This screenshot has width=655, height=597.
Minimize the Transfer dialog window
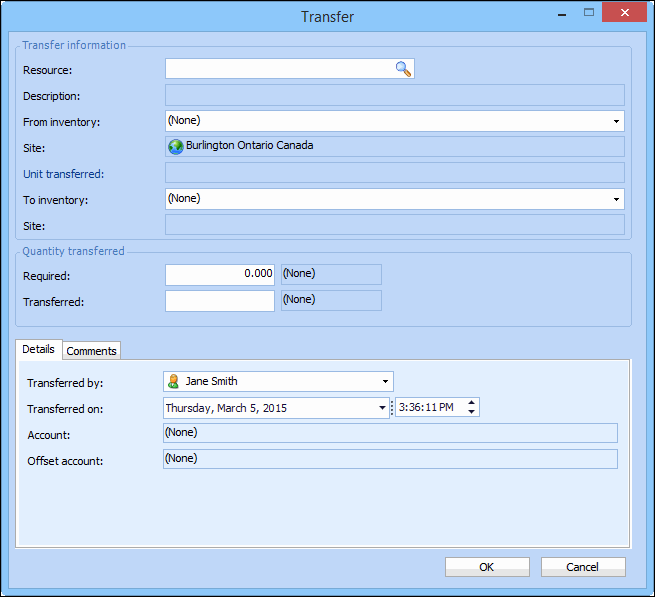click(x=562, y=14)
